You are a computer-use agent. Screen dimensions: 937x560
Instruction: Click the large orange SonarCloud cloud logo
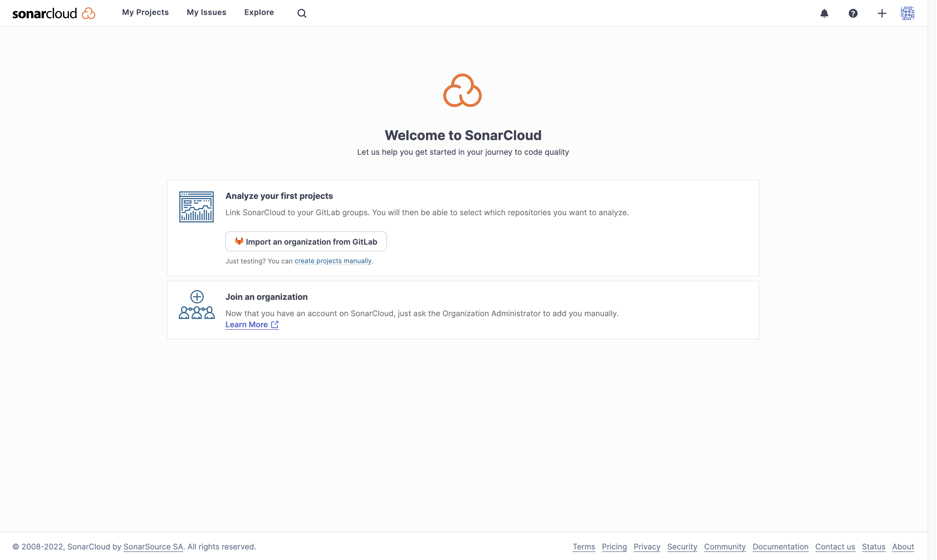[462, 90]
